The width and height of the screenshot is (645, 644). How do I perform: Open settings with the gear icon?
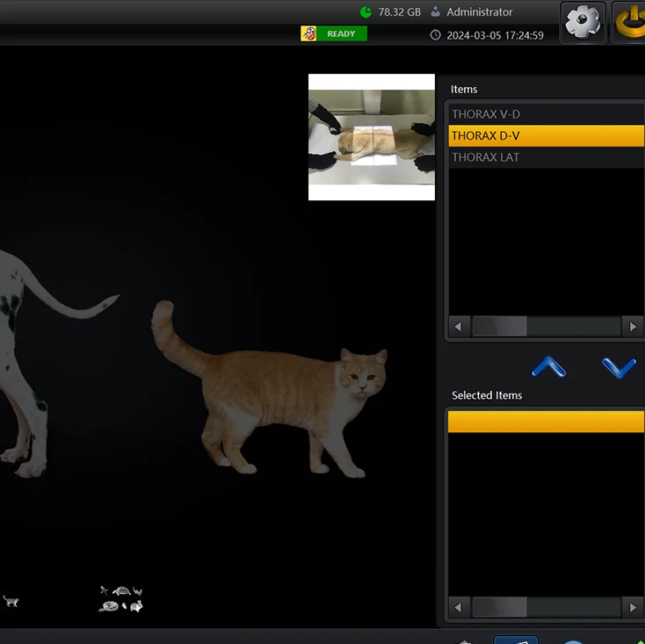(x=583, y=22)
